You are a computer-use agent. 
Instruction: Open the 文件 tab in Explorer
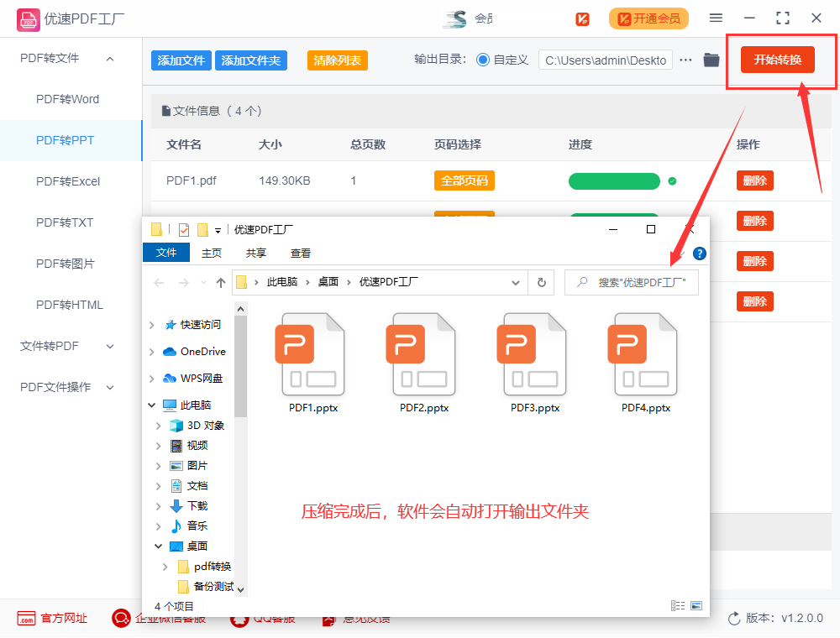pos(166,253)
